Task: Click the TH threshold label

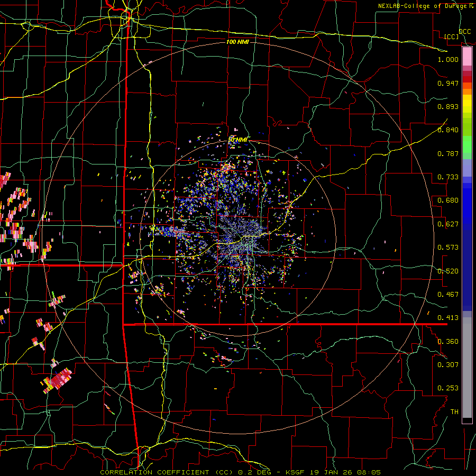Action: [454, 412]
